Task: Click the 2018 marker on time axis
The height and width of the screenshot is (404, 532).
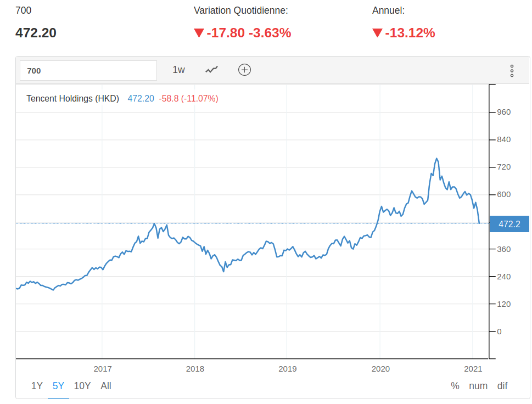Action: tap(195, 369)
